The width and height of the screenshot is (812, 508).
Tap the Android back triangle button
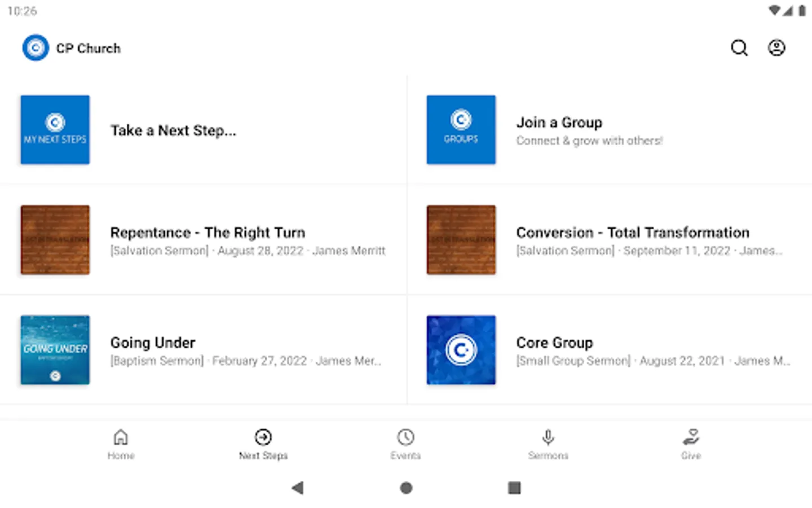298,488
